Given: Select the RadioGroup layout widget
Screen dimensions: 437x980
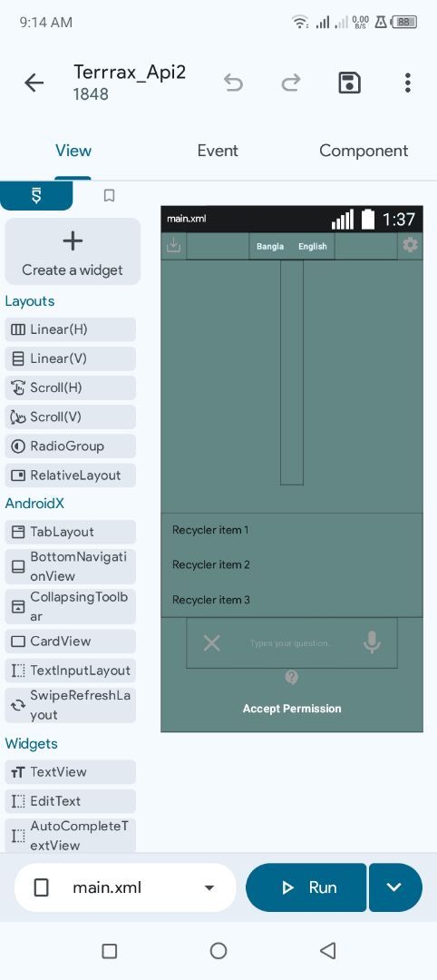Looking at the screenshot, I should tap(70, 446).
